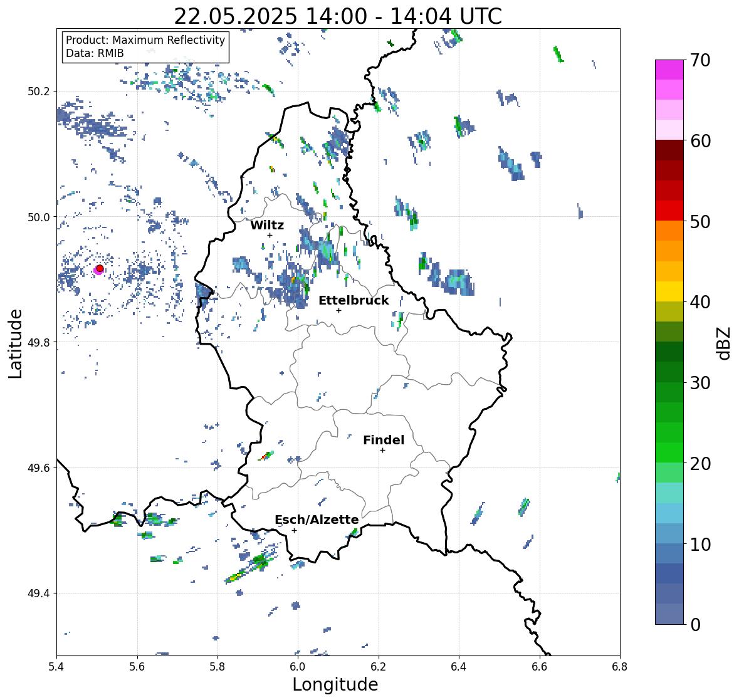Viewport: 739px width, 700px height.
Task: Click the red dot marker near longitude 5.5
Action: (100, 268)
